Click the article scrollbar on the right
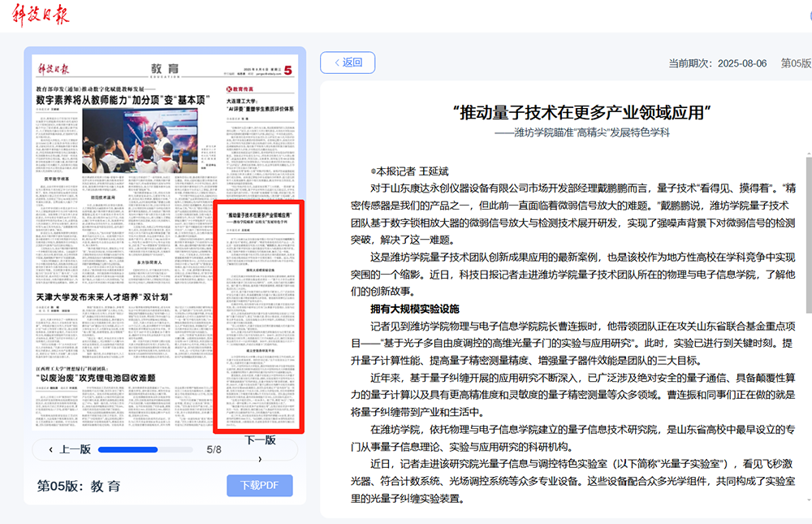The image size is (812, 524). point(809,235)
